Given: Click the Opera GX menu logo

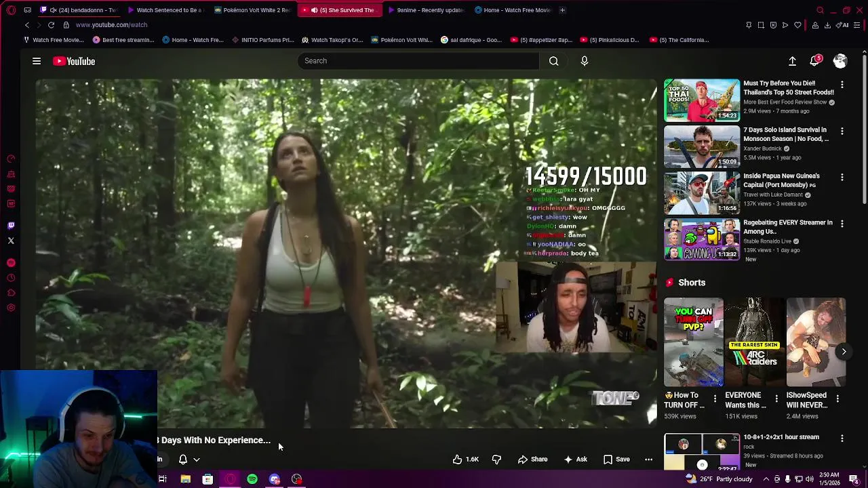Looking at the screenshot, I should pyautogui.click(x=9, y=10).
